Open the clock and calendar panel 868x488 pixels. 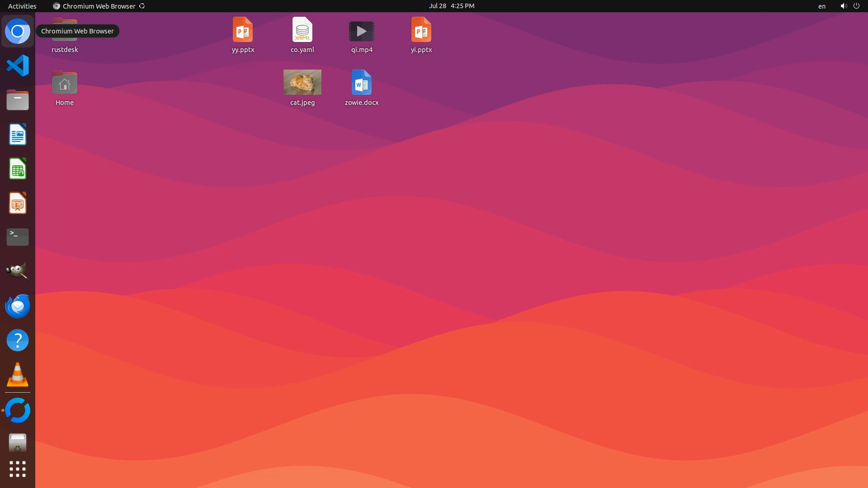pyautogui.click(x=451, y=6)
